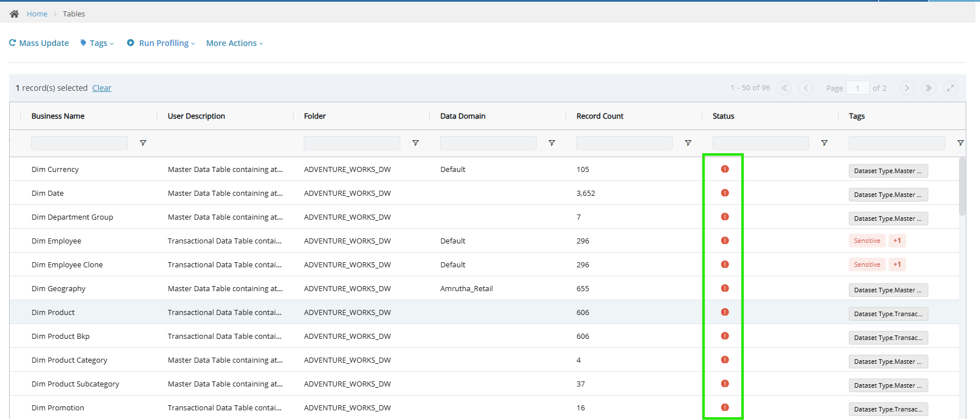Click the Tags filter input
Viewport: 980px width, 420px height.
click(x=897, y=143)
